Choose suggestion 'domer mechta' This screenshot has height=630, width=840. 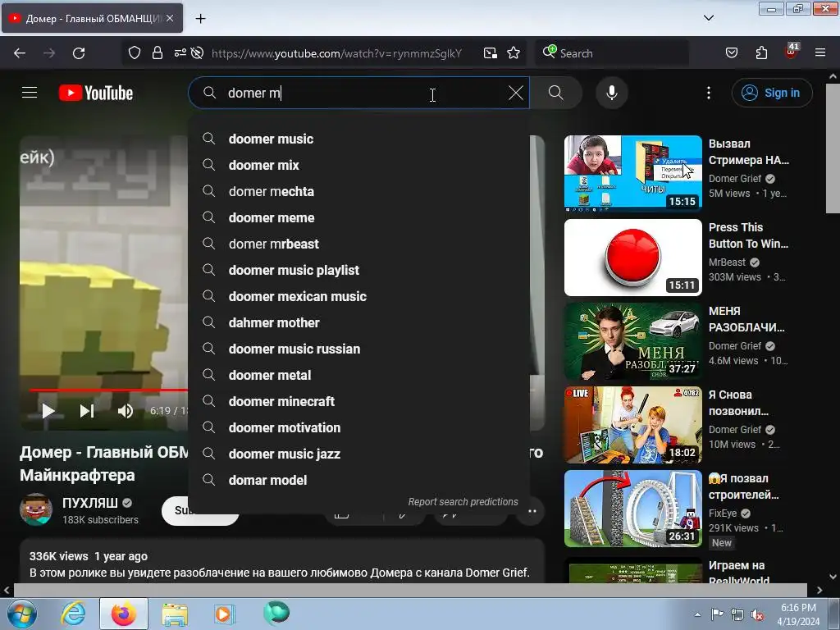pyautogui.click(x=359, y=191)
